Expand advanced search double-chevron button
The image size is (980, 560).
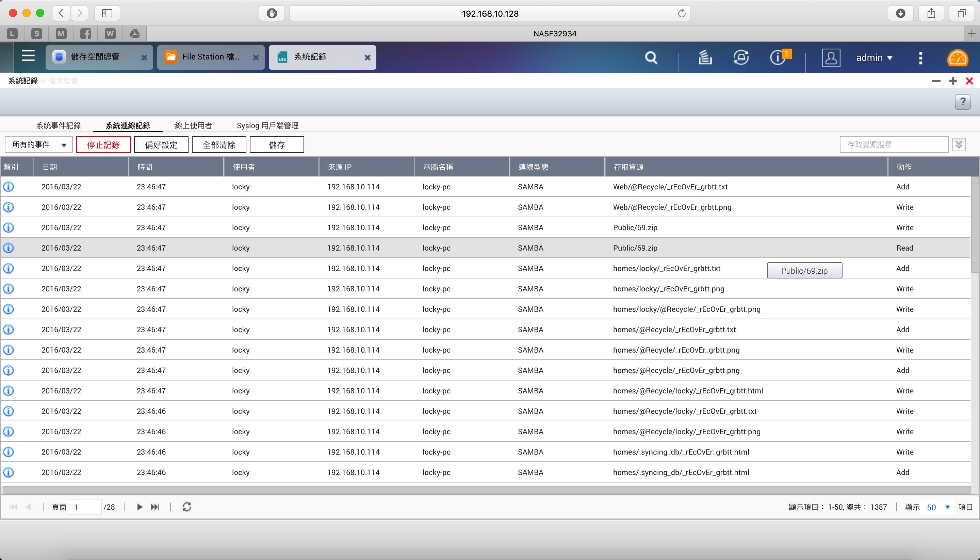click(959, 145)
